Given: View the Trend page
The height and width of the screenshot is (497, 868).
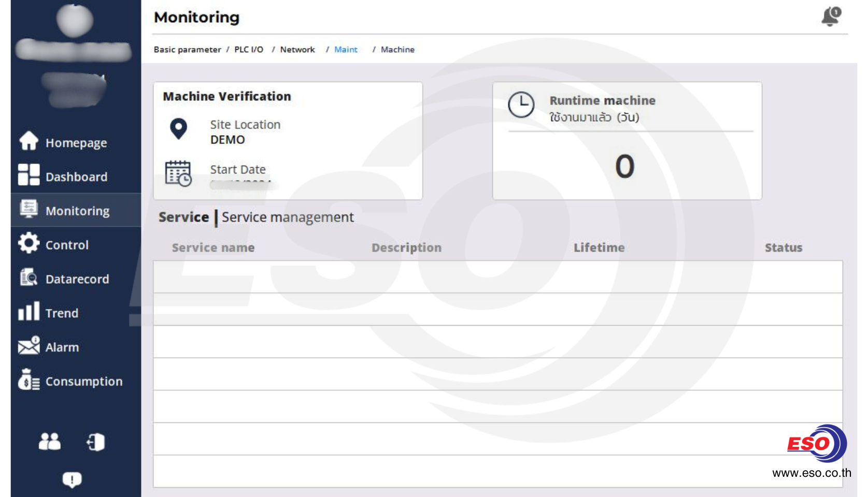Looking at the screenshot, I should tap(62, 313).
